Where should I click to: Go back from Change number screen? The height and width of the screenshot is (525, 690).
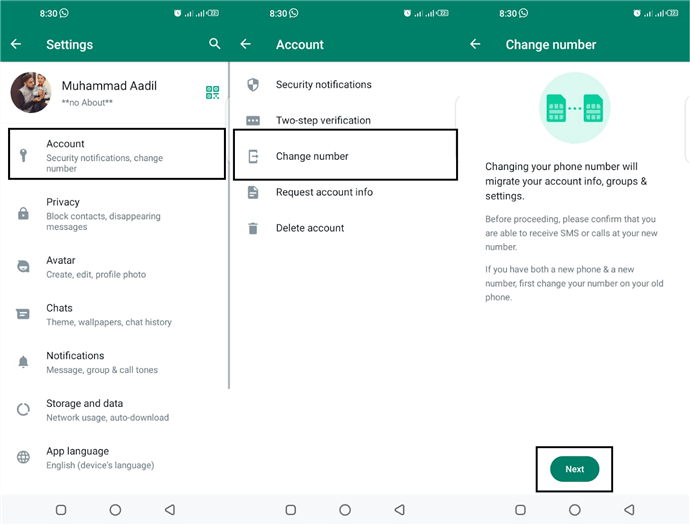[x=475, y=44]
